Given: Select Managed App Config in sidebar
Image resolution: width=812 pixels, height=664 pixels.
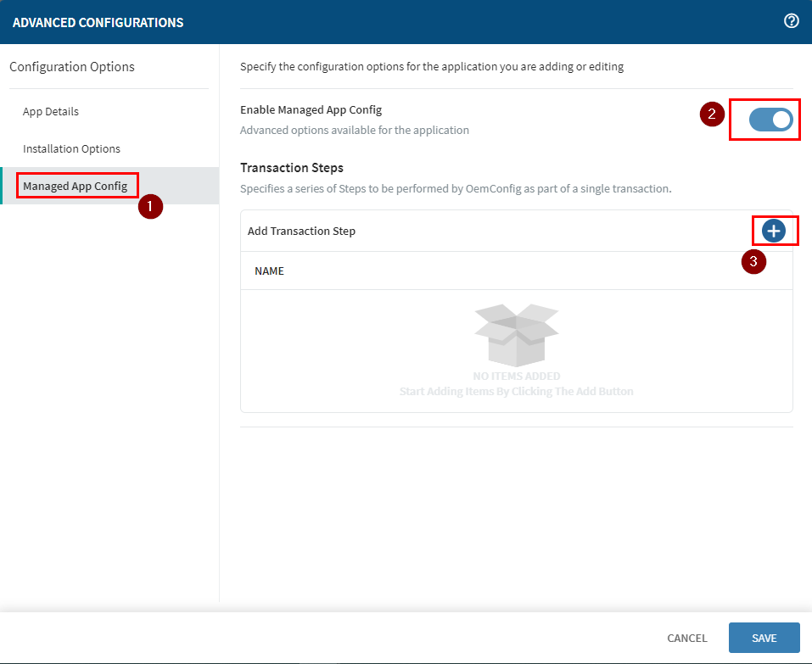Looking at the screenshot, I should point(76,187).
